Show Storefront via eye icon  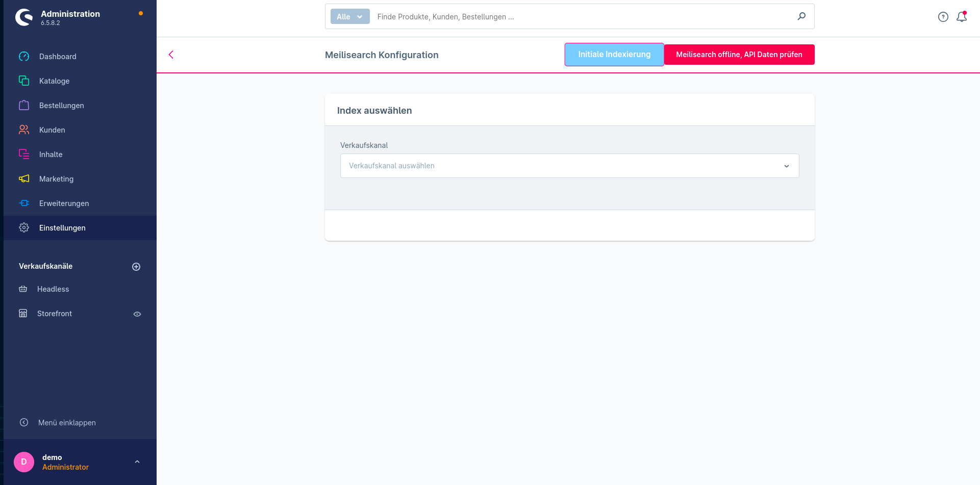click(x=137, y=314)
